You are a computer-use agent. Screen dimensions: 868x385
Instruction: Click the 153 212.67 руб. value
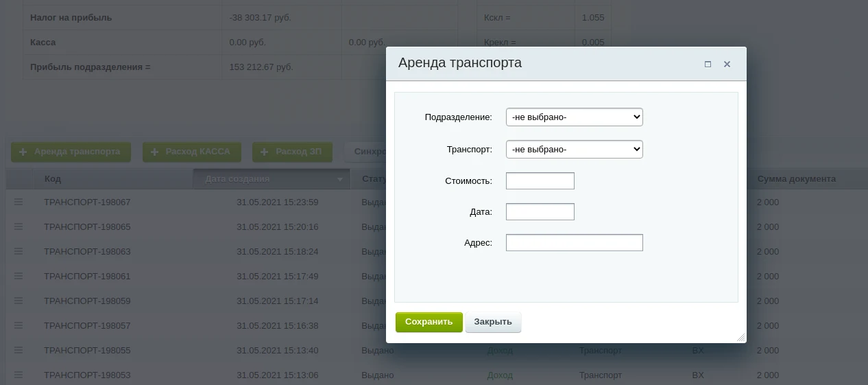(261, 67)
